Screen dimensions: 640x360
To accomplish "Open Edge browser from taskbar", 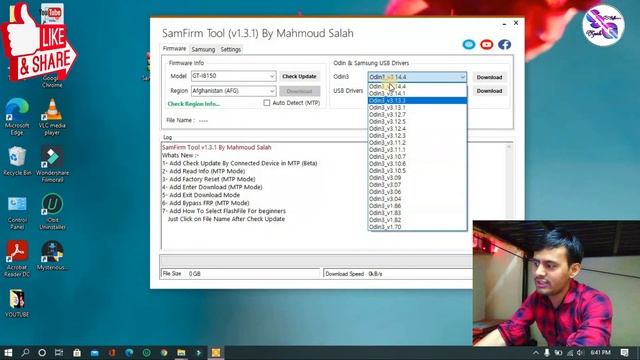I will (129, 353).
